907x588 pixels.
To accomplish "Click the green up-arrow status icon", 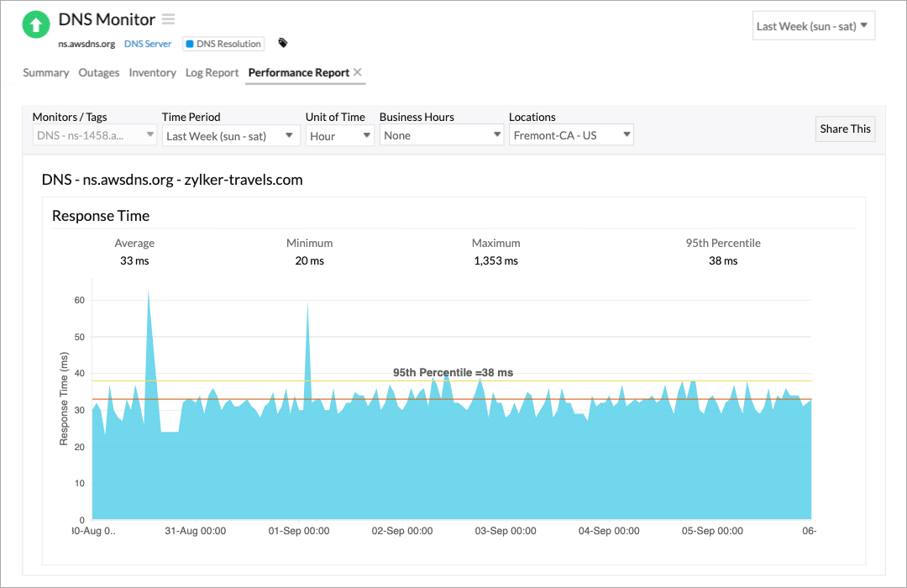I will pyautogui.click(x=35, y=24).
